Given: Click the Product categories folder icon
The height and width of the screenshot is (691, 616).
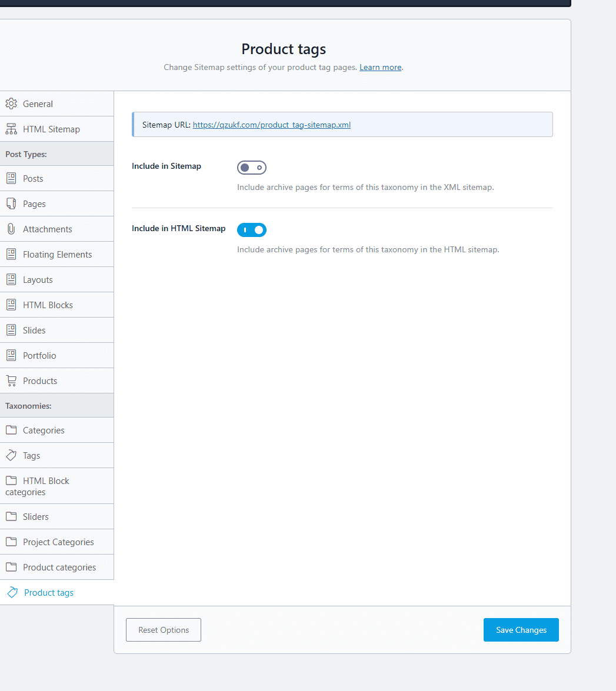Looking at the screenshot, I should click(x=11, y=567).
